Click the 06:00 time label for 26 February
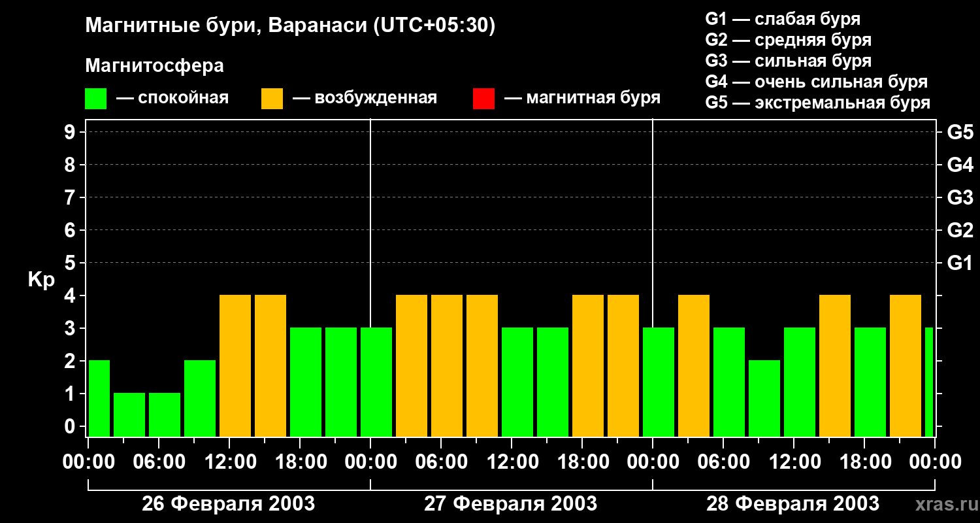Image resolution: width=980 pixels, height=523 pixels. coord(159,462)
